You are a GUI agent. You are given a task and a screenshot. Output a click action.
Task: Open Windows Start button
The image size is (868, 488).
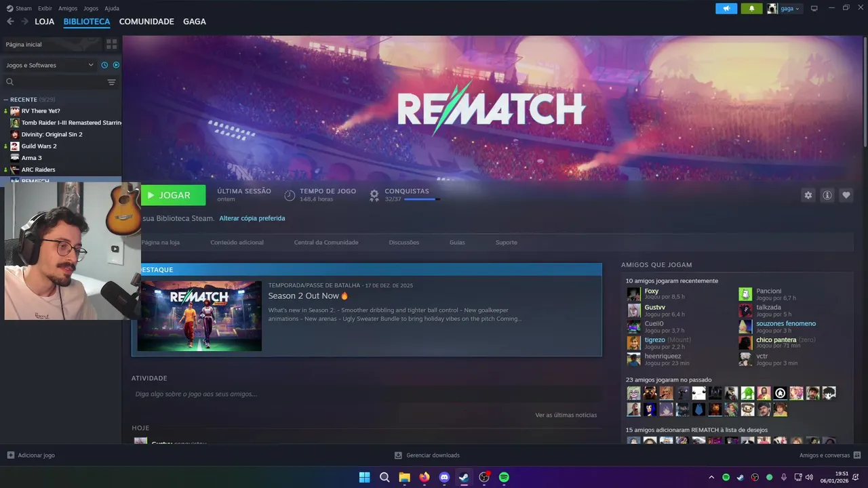tap(364, 477)
